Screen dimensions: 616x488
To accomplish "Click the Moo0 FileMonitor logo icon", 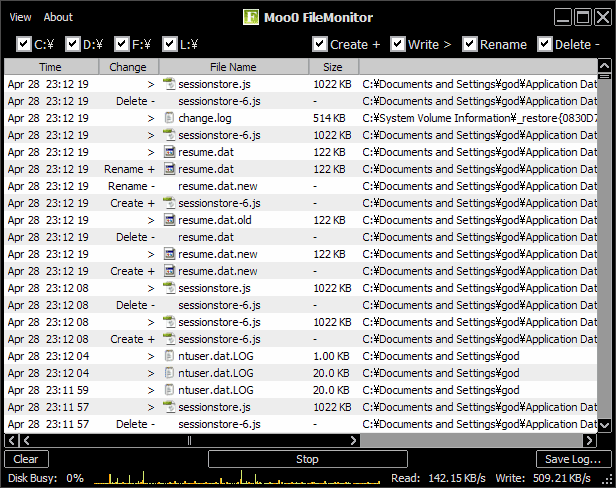I will tap(251, 17).
